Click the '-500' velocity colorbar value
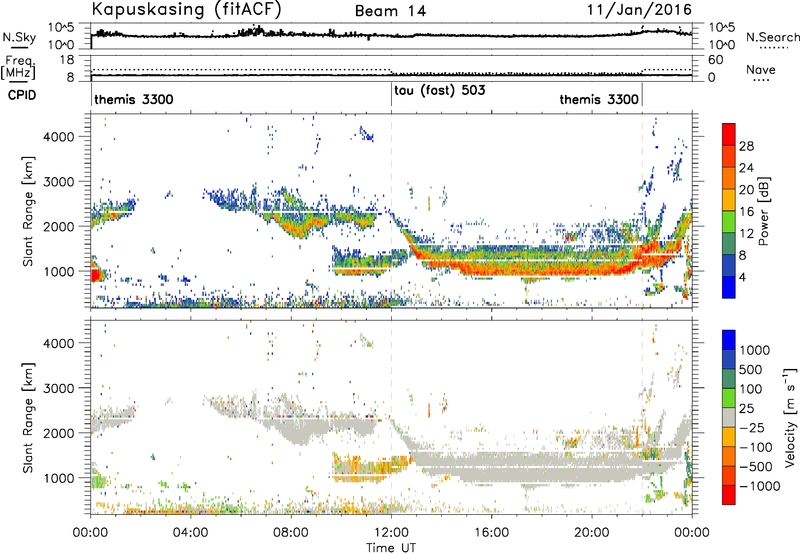The height and width of the screenshot is (554, 800). coord(756,467)
